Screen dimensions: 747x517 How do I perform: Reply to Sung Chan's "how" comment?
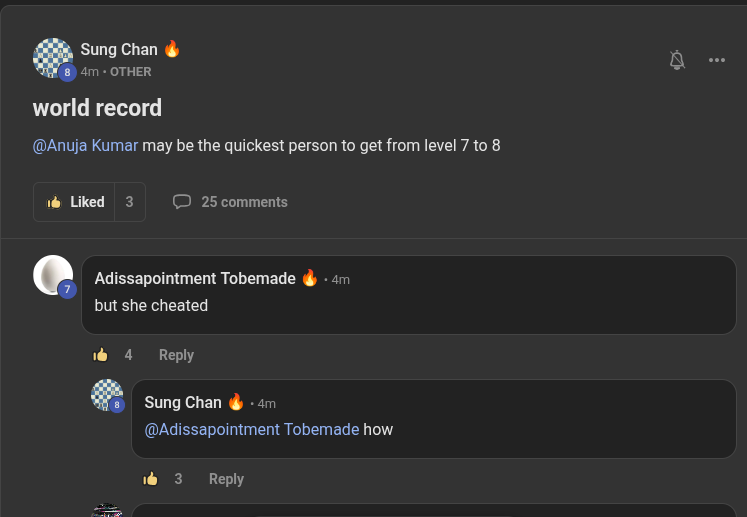(x=226, y=479)
